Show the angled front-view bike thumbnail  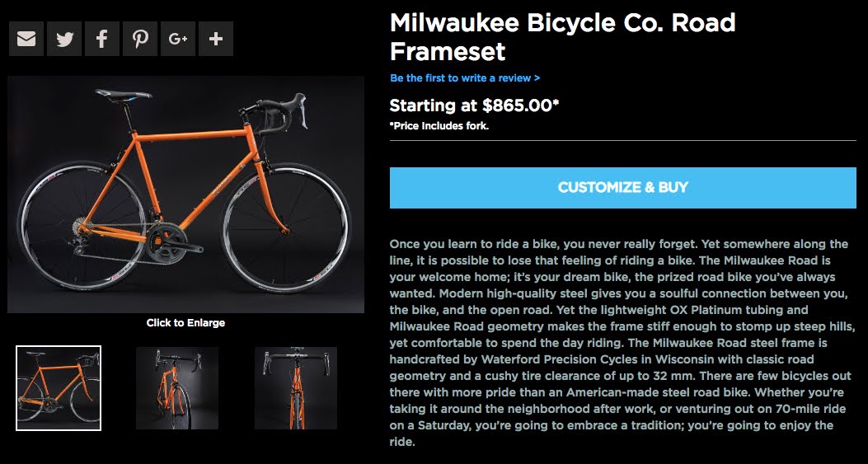click(177, 388)
